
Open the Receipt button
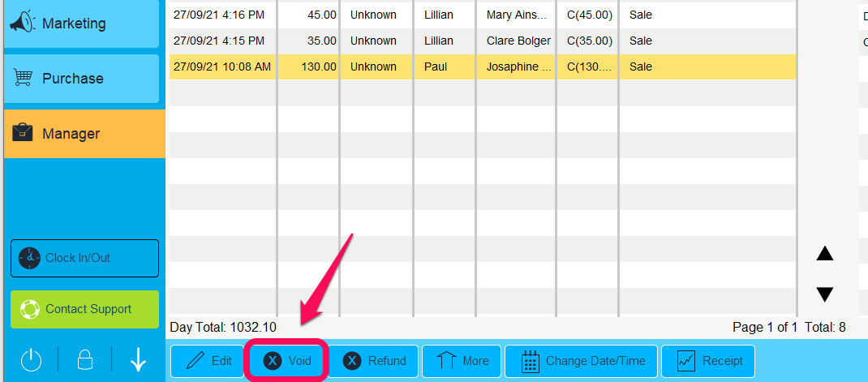pyautogui.click(x=708, y=362)
